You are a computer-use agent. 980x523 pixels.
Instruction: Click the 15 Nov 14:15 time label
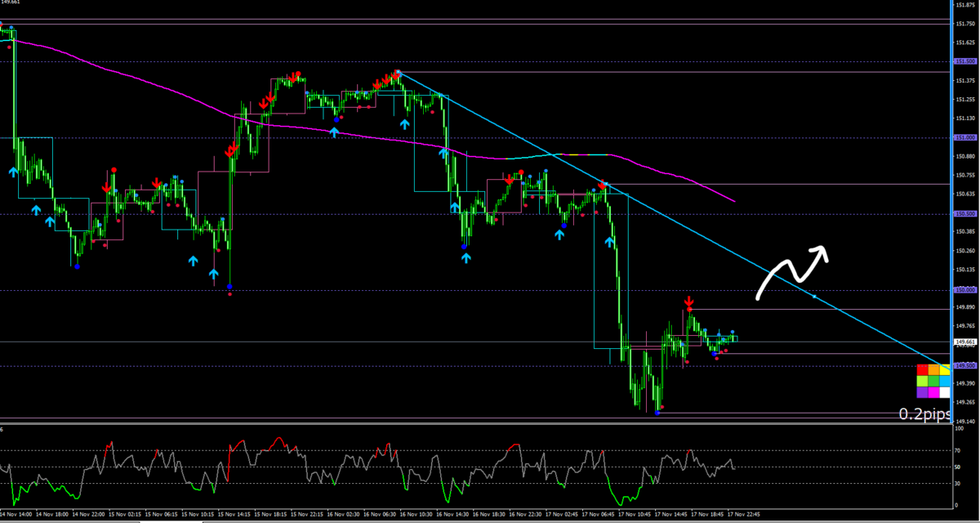234,515
